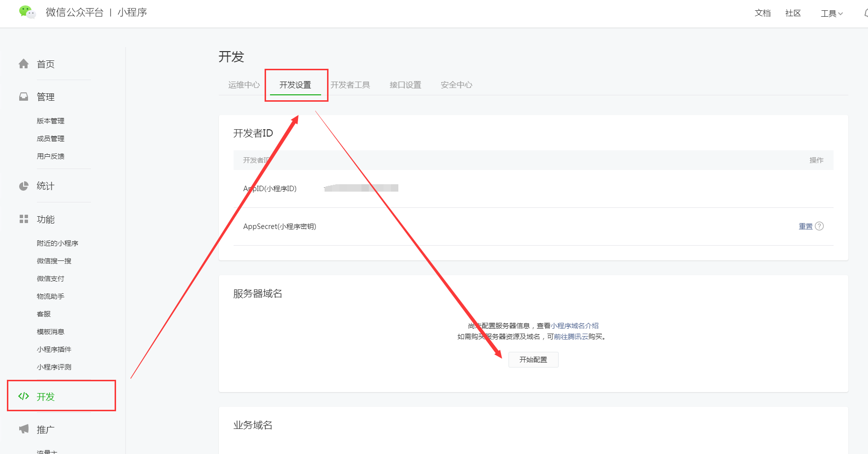Open the 前往腾讯云 link
Image resolution: width=868 pixels, height=454 pixels.
[571, 337]
